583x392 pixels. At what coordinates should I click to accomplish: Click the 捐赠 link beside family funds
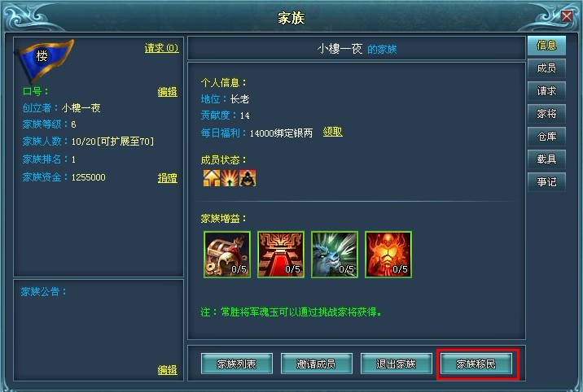click(167, 178)
